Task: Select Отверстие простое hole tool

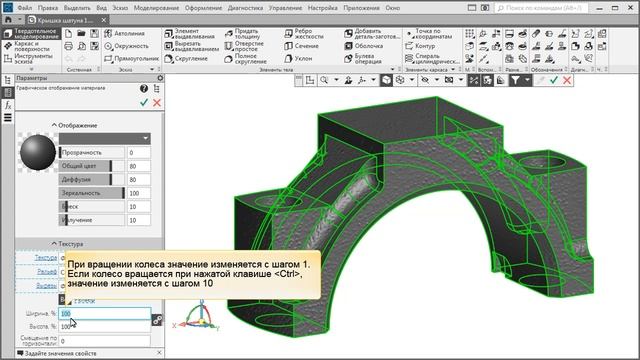Action: [x=244, y=46]
